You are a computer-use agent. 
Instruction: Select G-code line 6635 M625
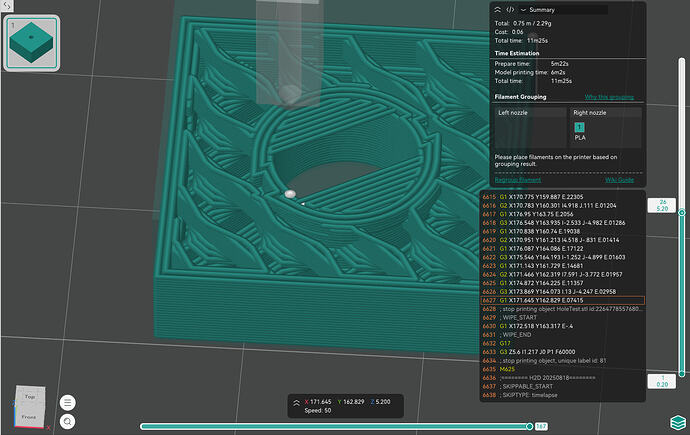coord(562,369)
